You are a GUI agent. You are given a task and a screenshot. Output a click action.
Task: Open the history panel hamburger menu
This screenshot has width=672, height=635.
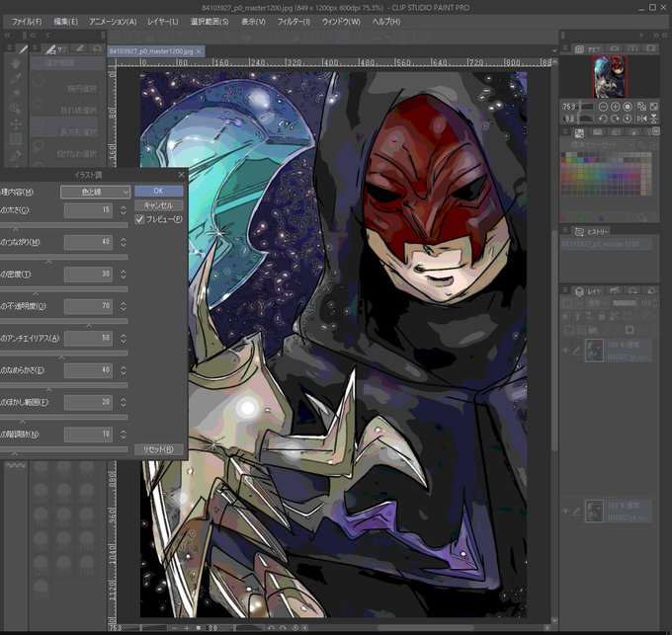tap(565, 230)
